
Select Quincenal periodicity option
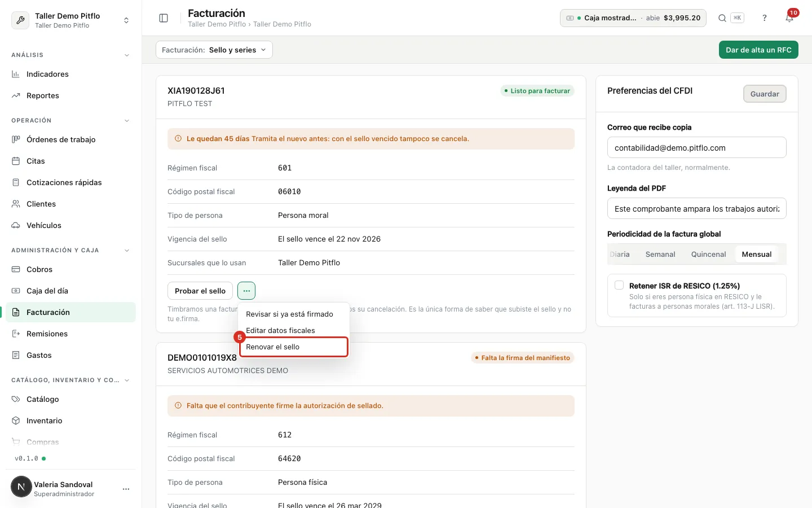point(708,255)
